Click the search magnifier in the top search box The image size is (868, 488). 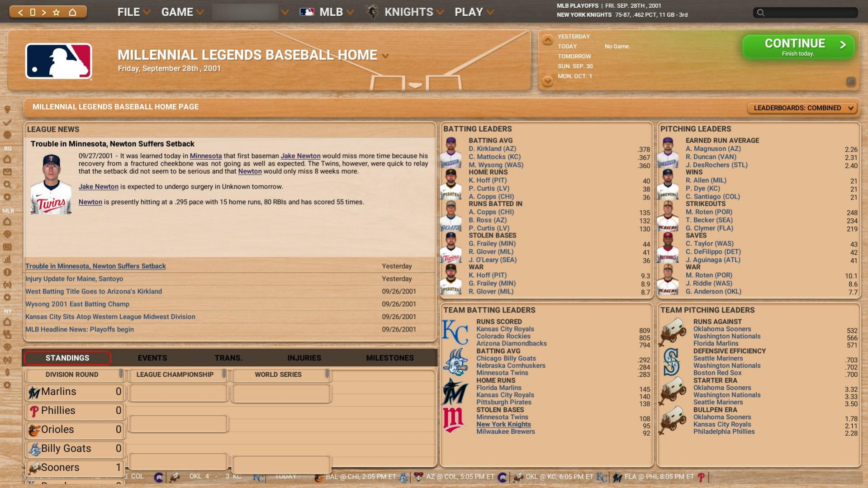761,13
